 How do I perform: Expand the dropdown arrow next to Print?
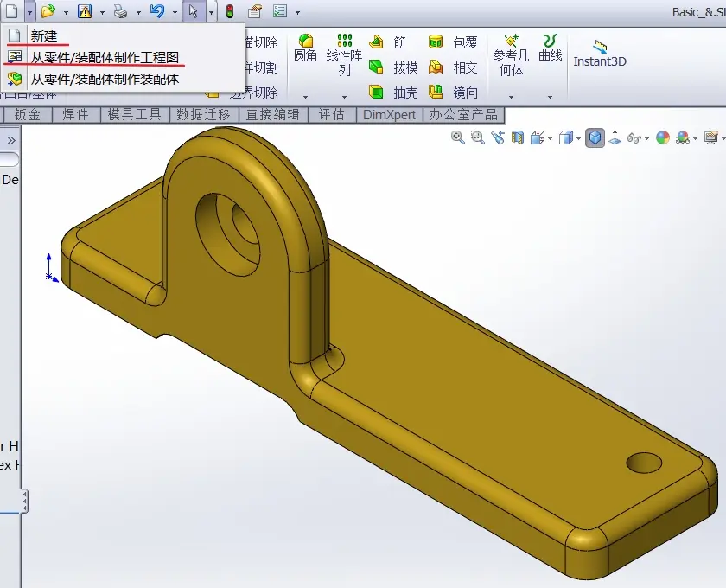pyautogui.click(x=138, y=12)
